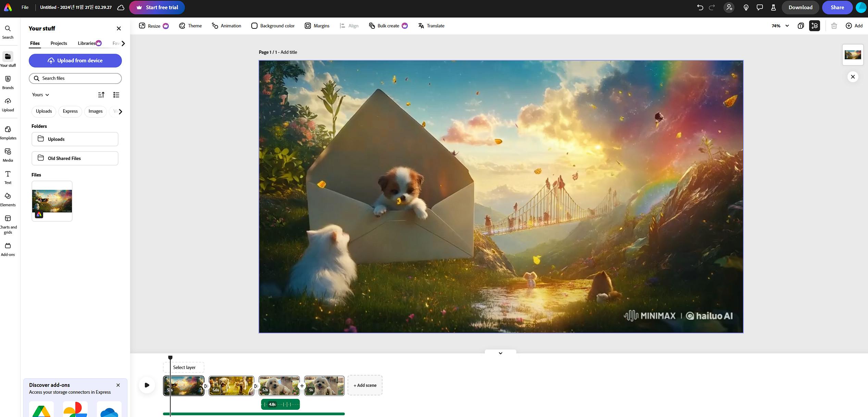
Task: Open the File menu
Action: (25, 8)
